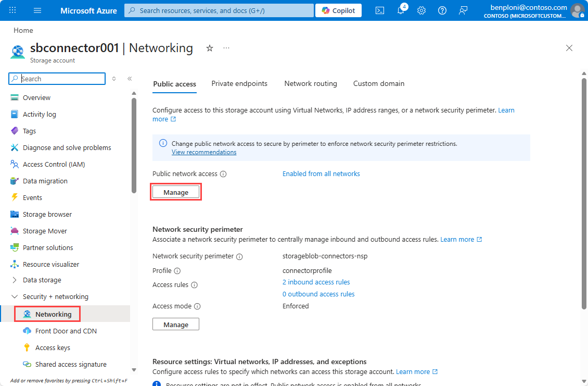Switch to the Custom domain tab
Image resolution: width=588 pixels, height=386 pixels.
[x=379, y=83]
